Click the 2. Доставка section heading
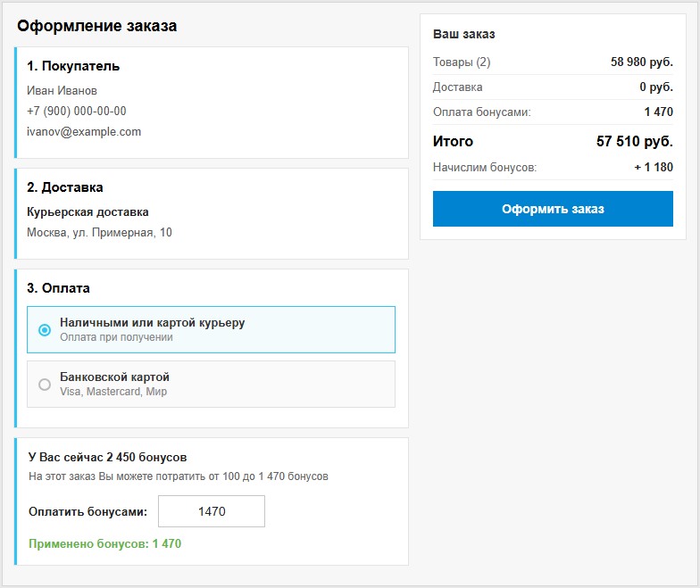This screenshot has height=588, width=700. pyautogui.click(x=64, y=187)
